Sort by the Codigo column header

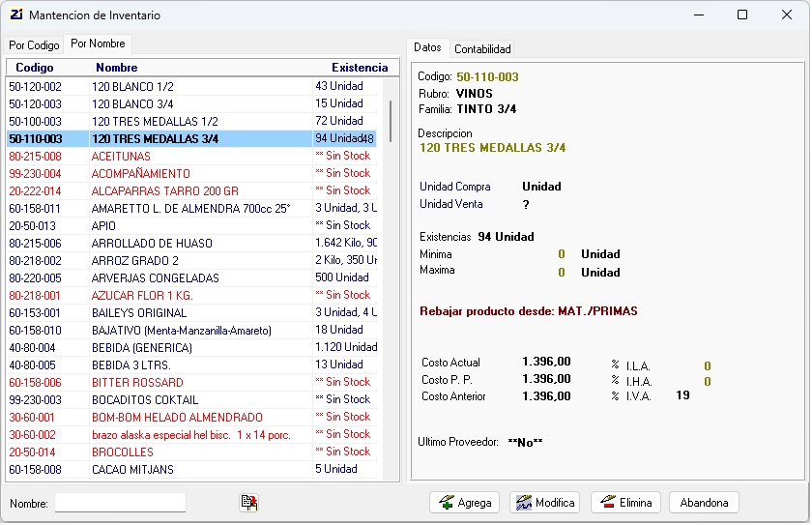click(x=35, y=68)
